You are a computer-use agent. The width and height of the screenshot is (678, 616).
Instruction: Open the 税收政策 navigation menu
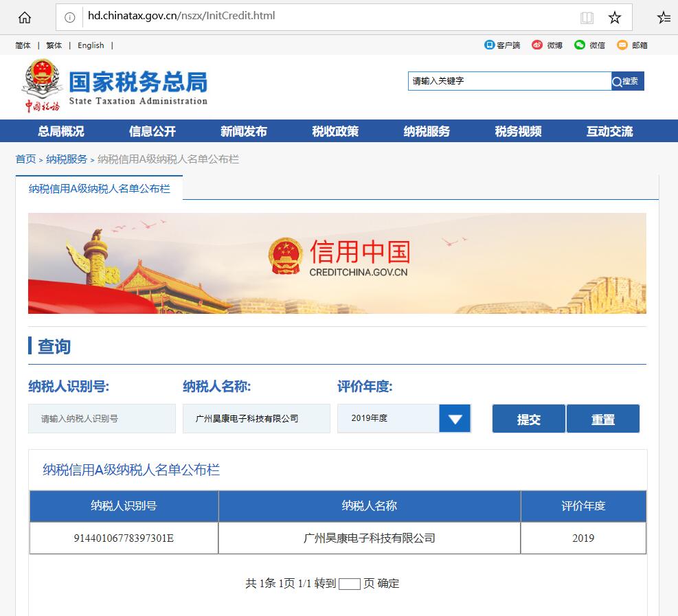click(335, 131)
